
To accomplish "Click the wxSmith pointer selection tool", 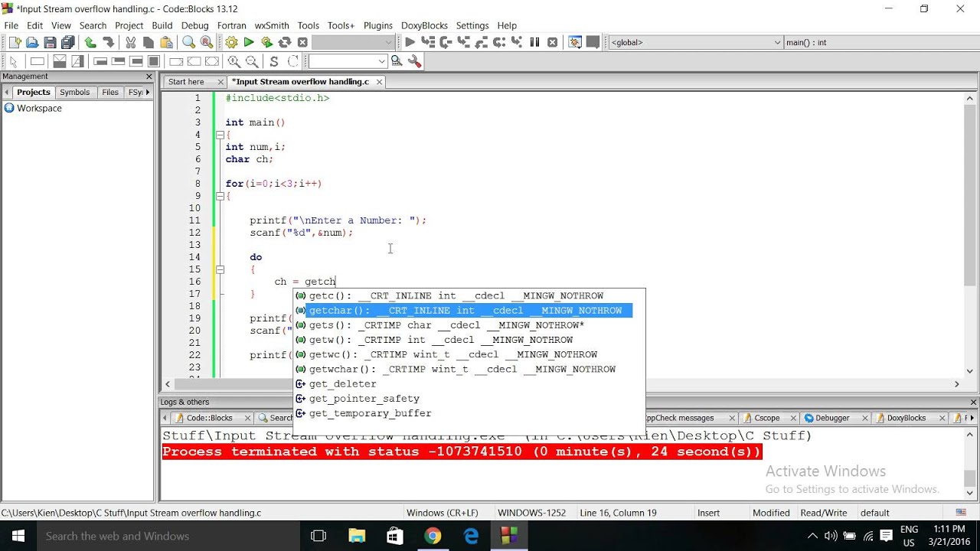I will 13,61.
